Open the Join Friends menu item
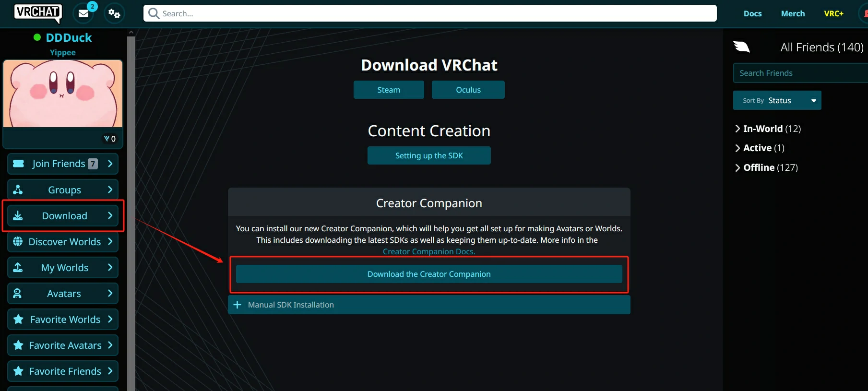Viewport: 868px width, 391px height. click(63, 164)
